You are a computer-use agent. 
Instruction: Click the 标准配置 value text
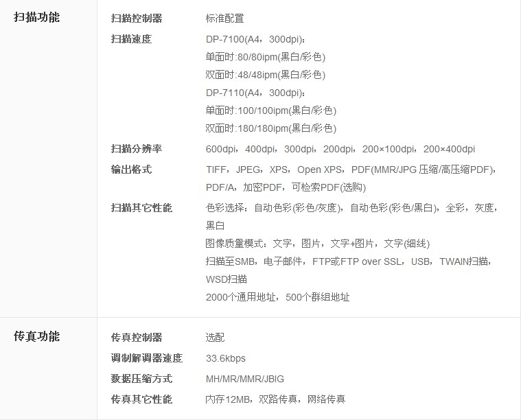click(224, 19)
